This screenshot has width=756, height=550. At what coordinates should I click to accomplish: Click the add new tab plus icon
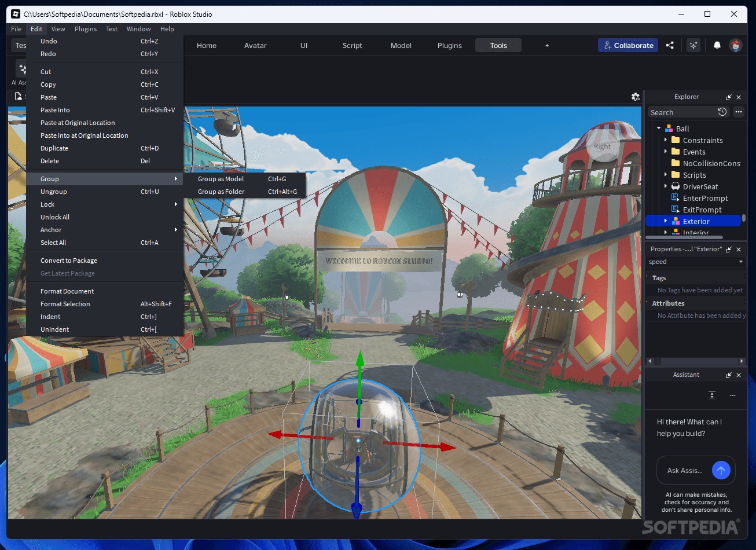547,45
